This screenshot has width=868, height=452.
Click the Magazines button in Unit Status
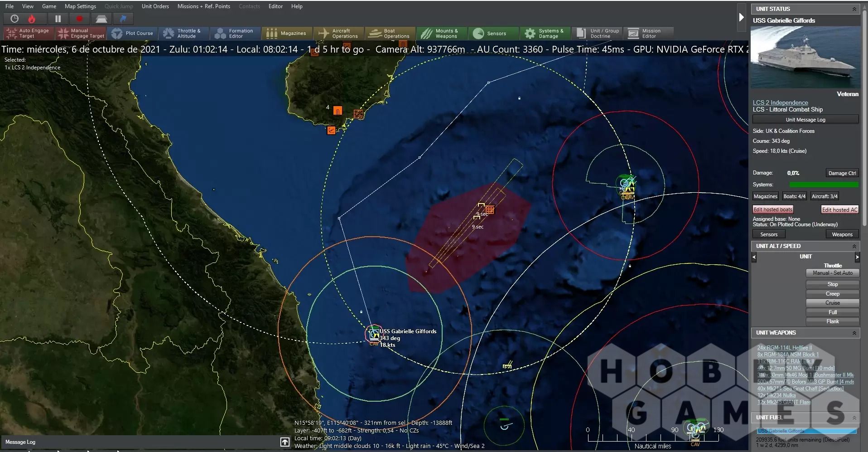pos(765,196)
